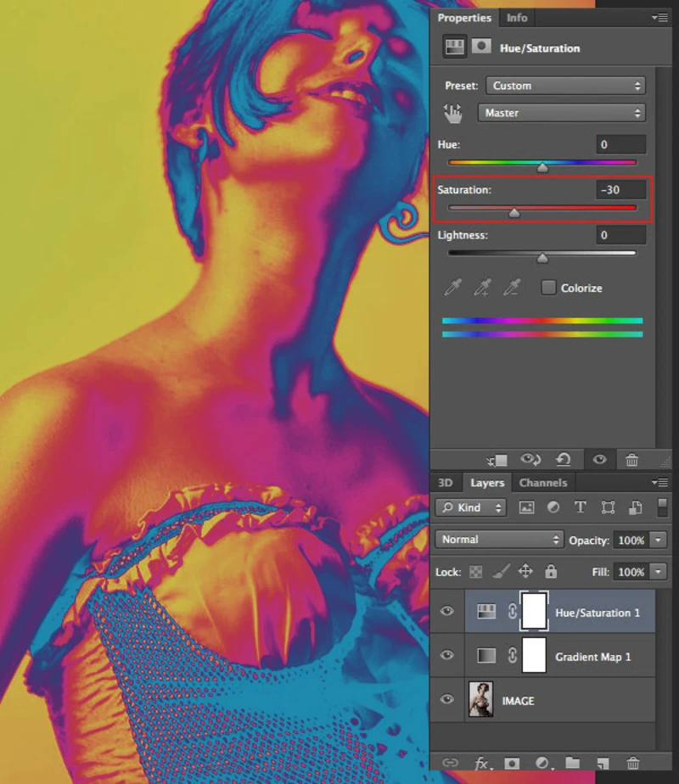Lock image pixels brush icon
The height and width of the screenshot is (784, 679).
tap(501, 571)
